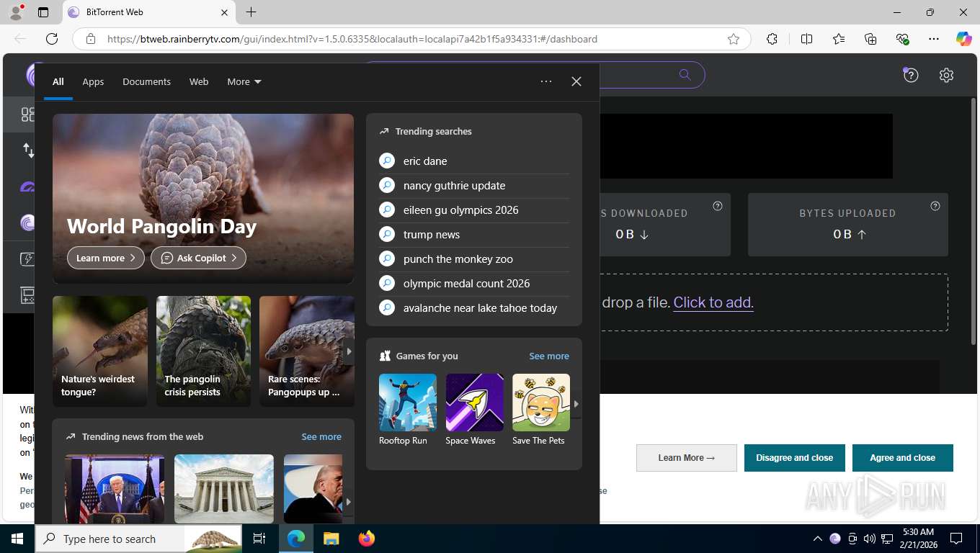The image size is (980, 553).
Task: Select trending search trump news
Action: (474, 235)
